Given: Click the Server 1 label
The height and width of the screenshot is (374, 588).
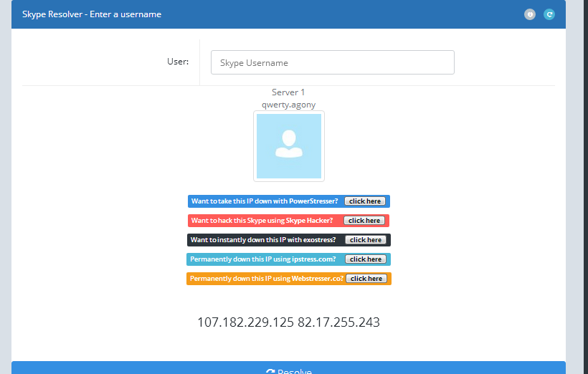Looking at the screenshot, I should (288, 92).
